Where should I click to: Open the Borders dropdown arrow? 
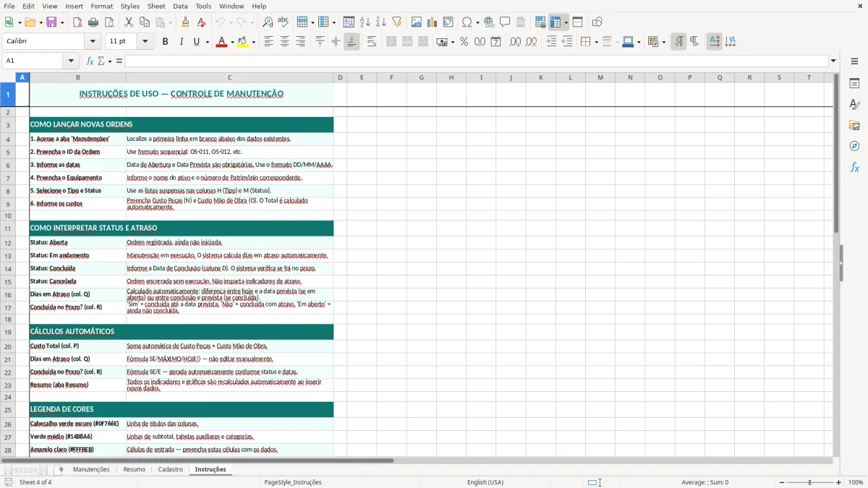coord(596,42)
